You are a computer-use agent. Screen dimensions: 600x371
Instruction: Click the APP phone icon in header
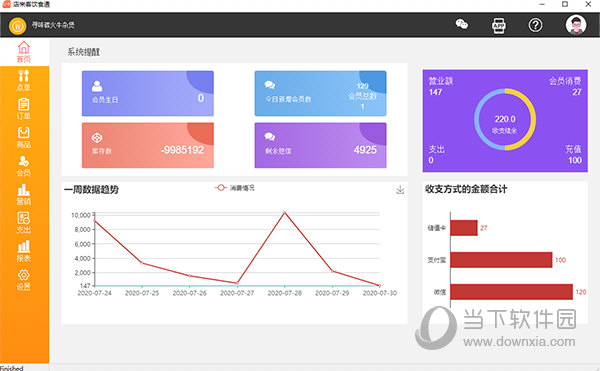pos(499,26)
